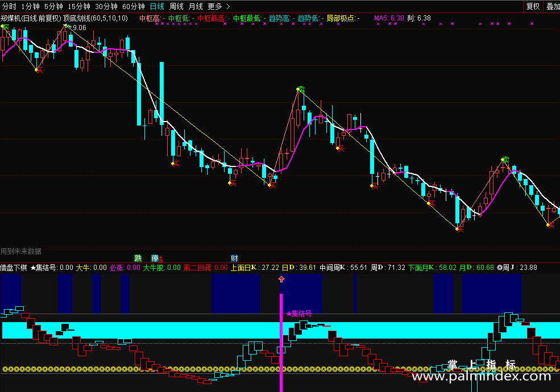Image resolution: width=560 pixels, height=392 pixels.
Task: Select the magenta vertical signal line
Action: pos(281,343)
